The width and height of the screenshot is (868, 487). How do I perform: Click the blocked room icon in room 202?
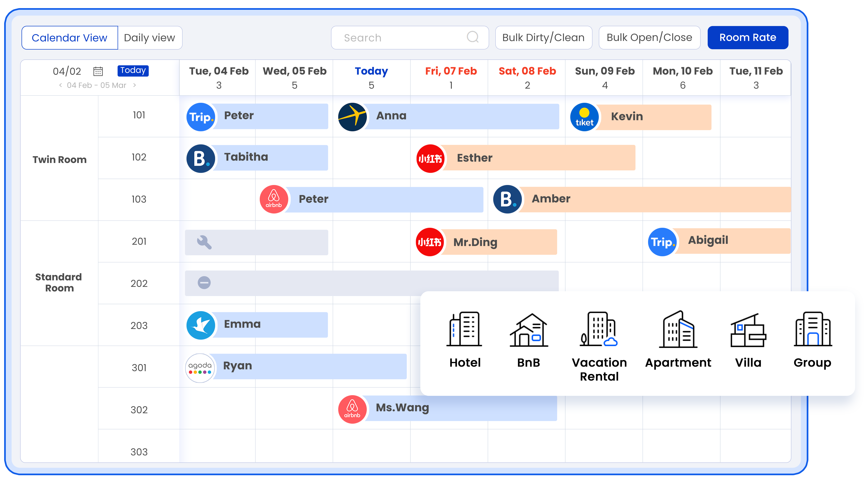tap(204, 283)
